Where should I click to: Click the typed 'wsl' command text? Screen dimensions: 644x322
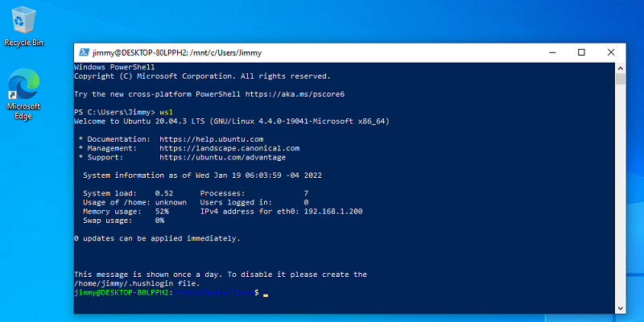pyautogui.click(x=166, y=112)
